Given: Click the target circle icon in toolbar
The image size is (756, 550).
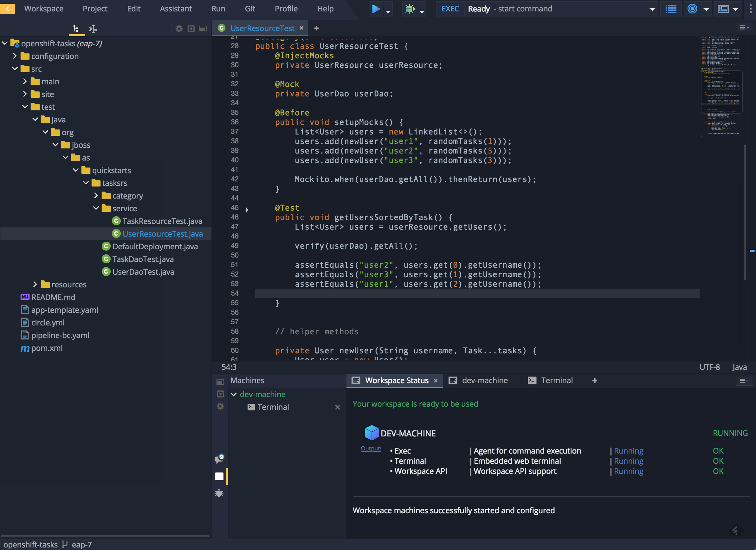Looking at the screenshot, I should click(x=692, y=9).
